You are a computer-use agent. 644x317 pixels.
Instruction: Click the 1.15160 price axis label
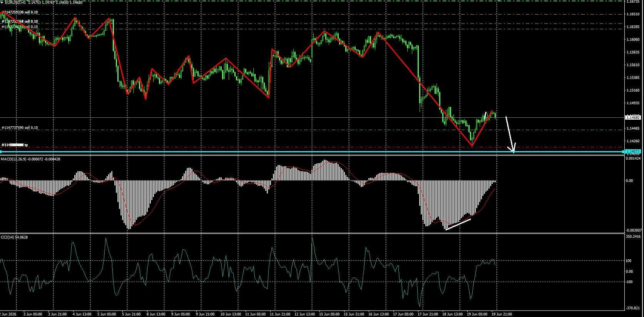633,90
